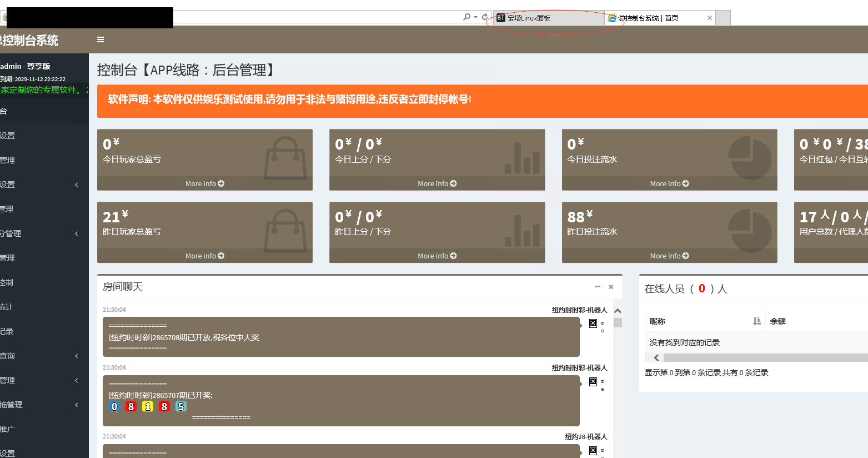Image resolution: width=868 pixels, height=458 pixels.
Task: Expand the 拖管理 sidebar submenu
Action: click(77, 405)
